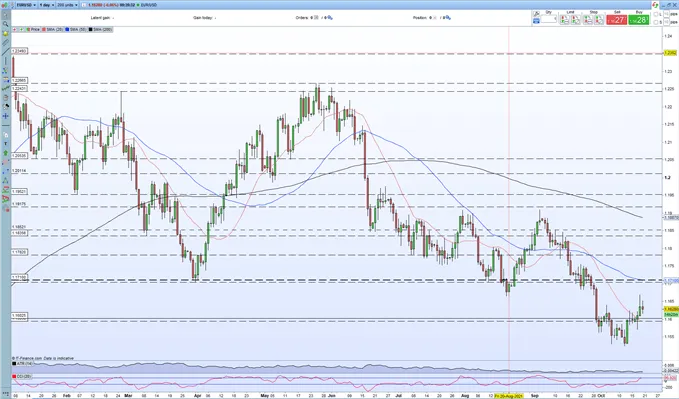This screenshot has height=399, width=679.
Task: Select the ruler measurement tool
Action: pos(6,43)
